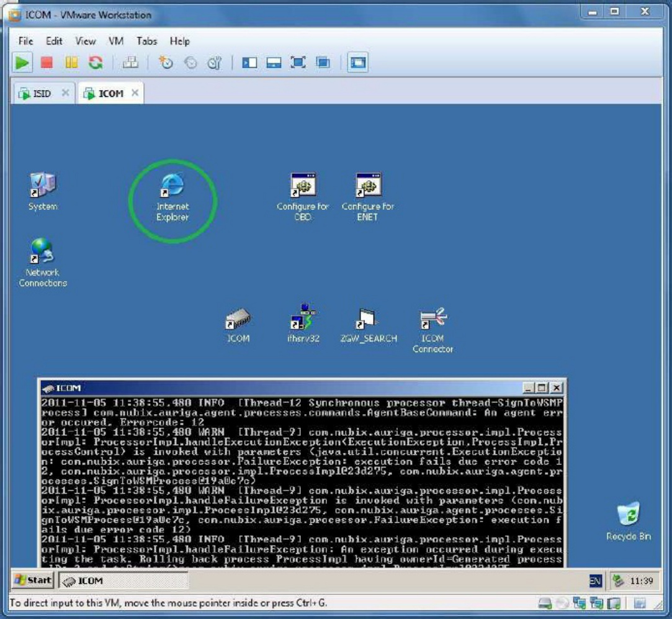
Task: Click the guest tray icon beside the clock
Action: click(617, 581)
